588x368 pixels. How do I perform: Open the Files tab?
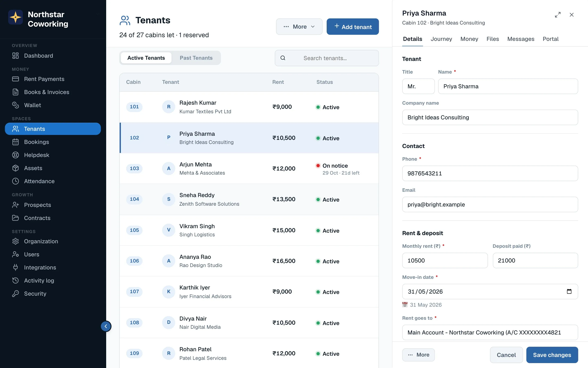[x=492, y=39]
